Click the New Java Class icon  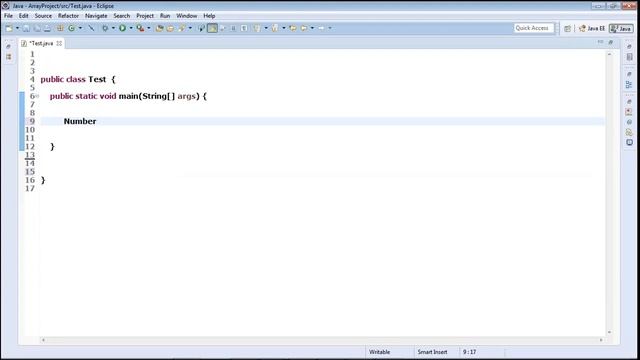point(71,28)
